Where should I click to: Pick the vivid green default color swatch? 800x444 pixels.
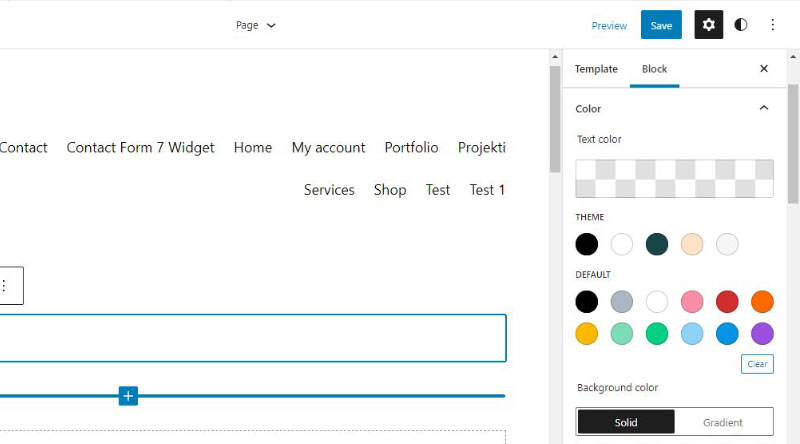click(657, 334)
